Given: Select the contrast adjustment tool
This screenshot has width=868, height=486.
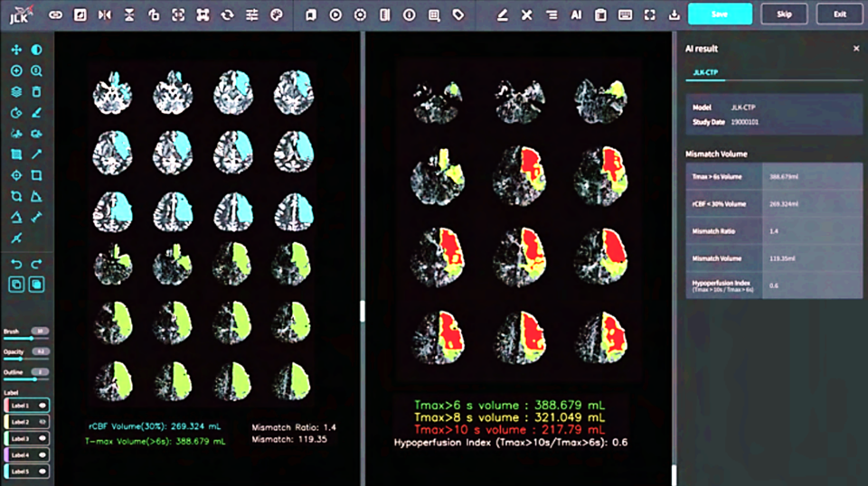Looking at the screenshot, I should click(37, 50).
